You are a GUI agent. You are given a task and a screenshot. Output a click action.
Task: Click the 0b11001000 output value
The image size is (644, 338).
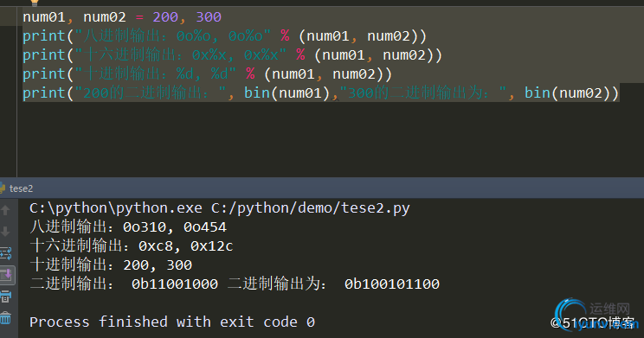175,284
